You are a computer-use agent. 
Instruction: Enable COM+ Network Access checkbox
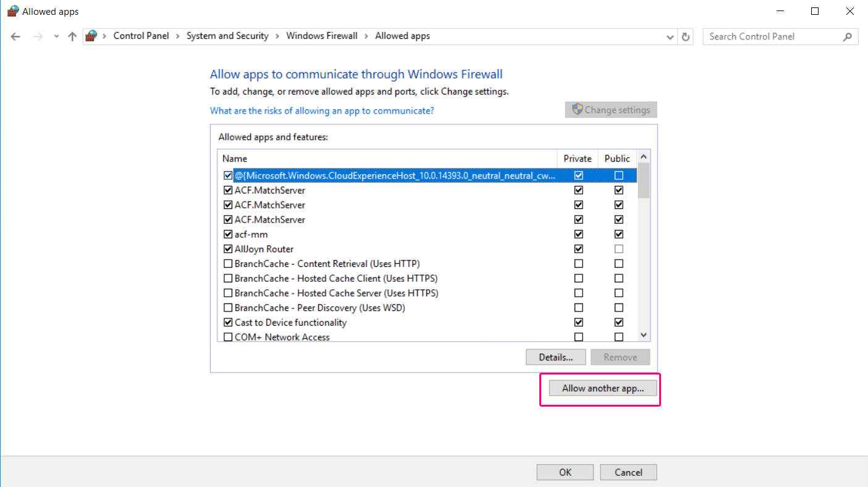(x=228, y=337)
